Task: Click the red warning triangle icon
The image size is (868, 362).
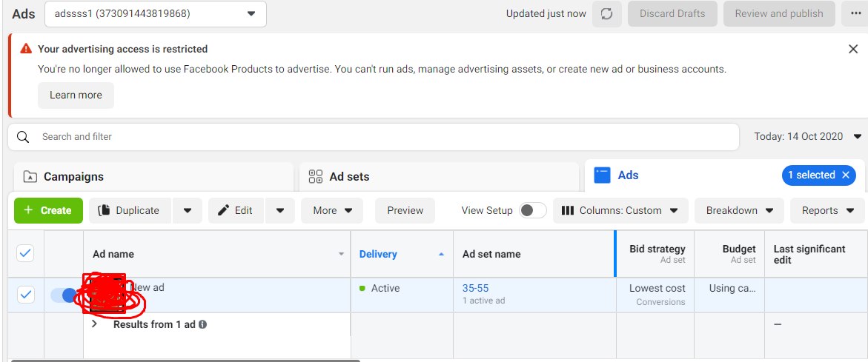Action: (x=26, y=49)
